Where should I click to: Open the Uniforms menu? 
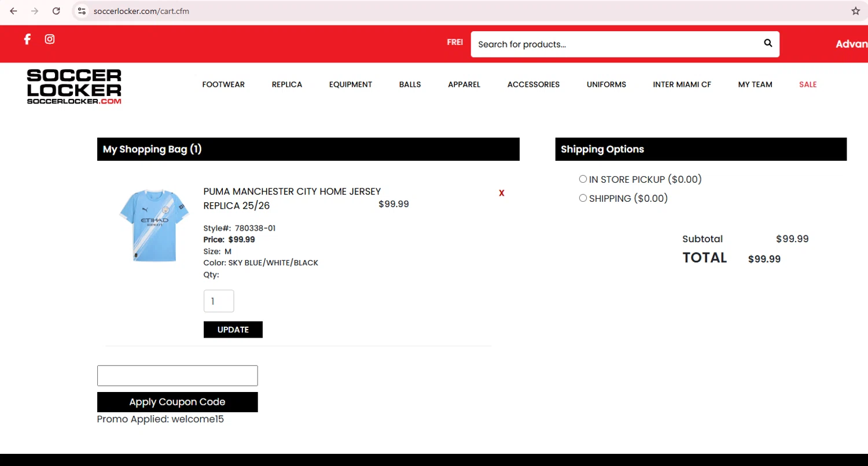606,84
